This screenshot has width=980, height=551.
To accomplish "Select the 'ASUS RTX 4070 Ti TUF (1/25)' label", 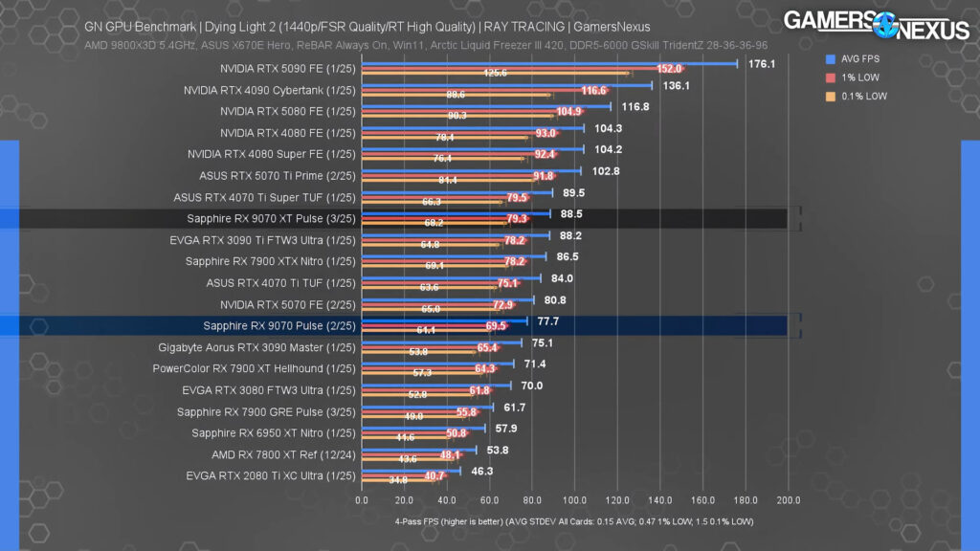I will pos(280,283).
